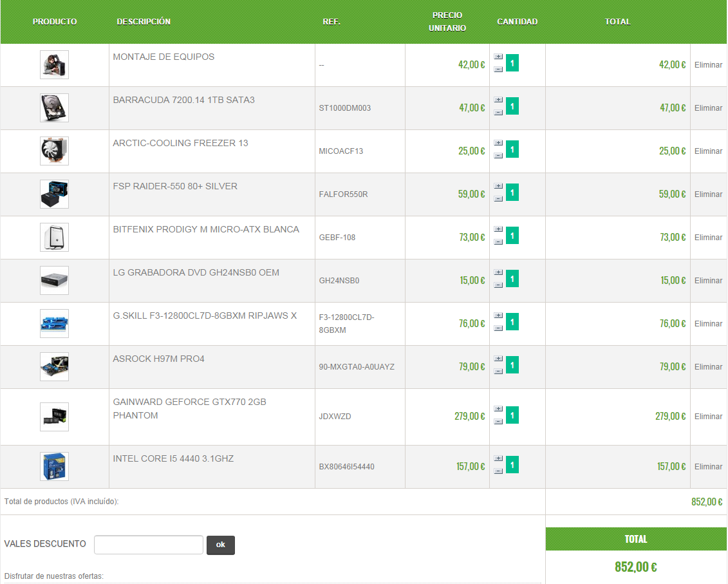Image resolution: width=728 pixels, height=584 pixels.
Task: Open the BitFenix Prodigy M case thumbnail
Action: click(54, 238)
